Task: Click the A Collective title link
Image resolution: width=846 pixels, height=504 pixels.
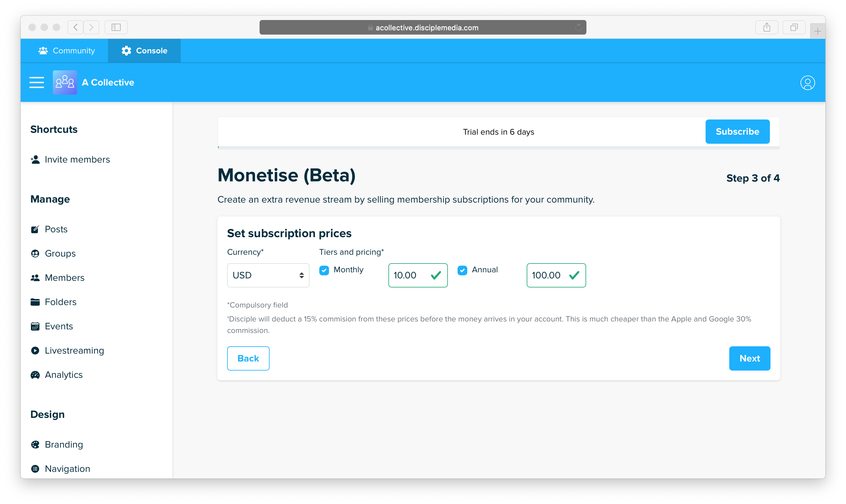Action: point(108,82)
